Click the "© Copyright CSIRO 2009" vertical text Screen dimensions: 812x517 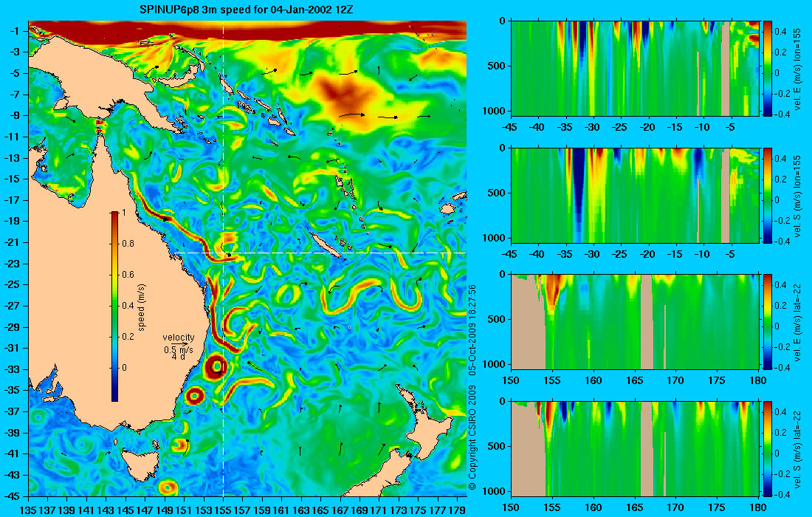point(472,438)
